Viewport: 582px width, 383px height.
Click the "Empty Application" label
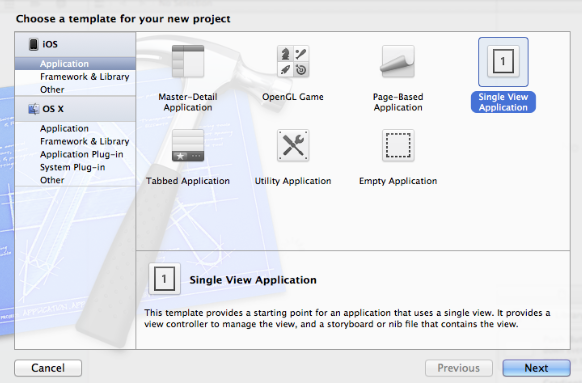click(x=398, y=181)
